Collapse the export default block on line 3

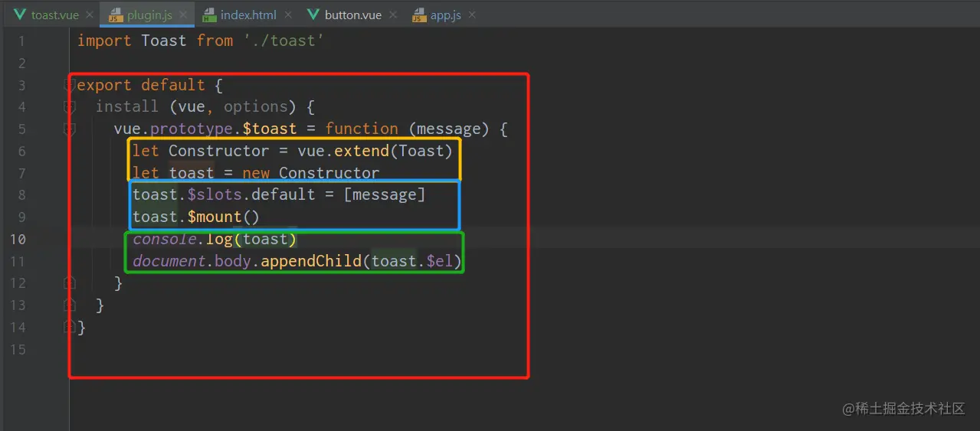(x=70, y=85)
